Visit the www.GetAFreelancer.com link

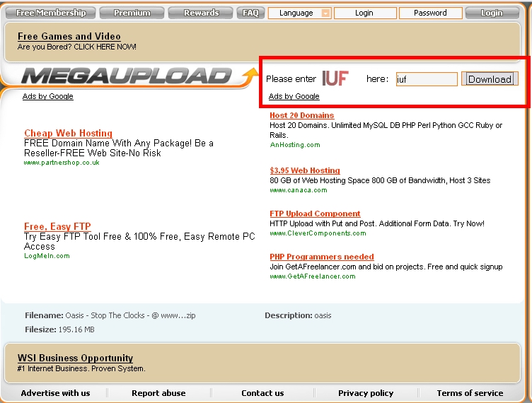coord(313,276)
